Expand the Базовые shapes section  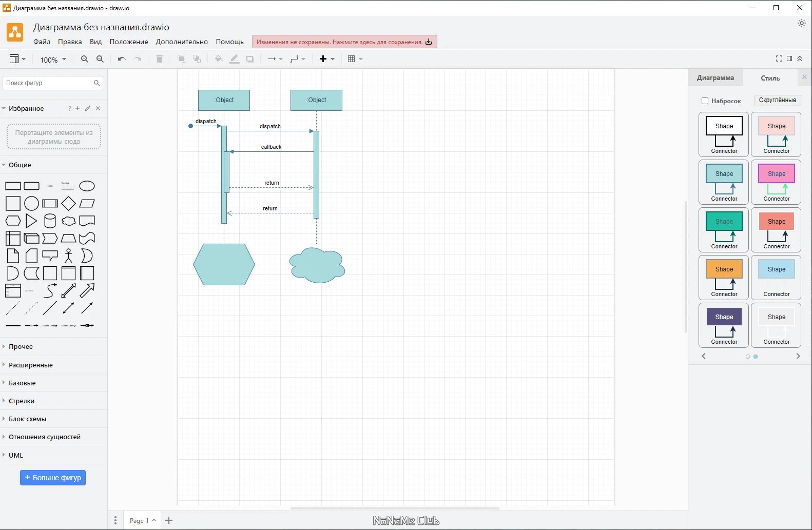coord(53,383)
